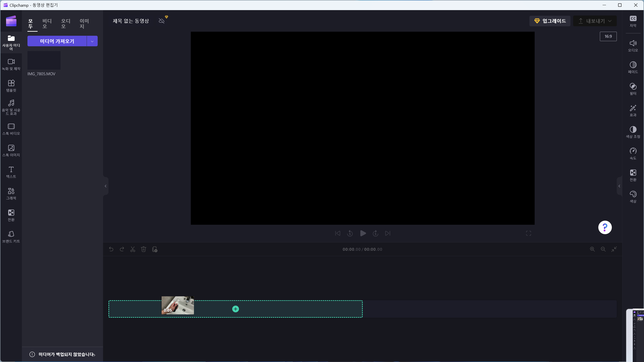
Task: Click the 미디어 가져오기 import button
Action: pyautogui.click(x=57, y=41)
